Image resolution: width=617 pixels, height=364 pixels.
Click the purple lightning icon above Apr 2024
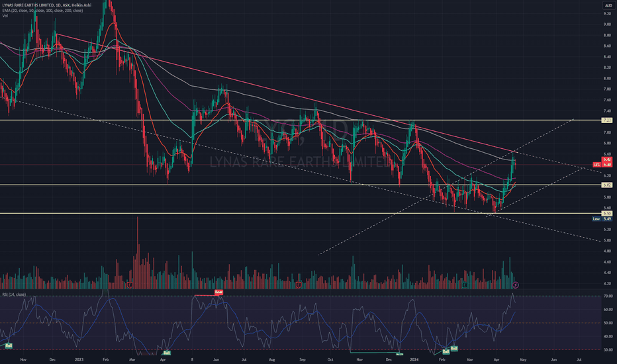click(516, 285)
